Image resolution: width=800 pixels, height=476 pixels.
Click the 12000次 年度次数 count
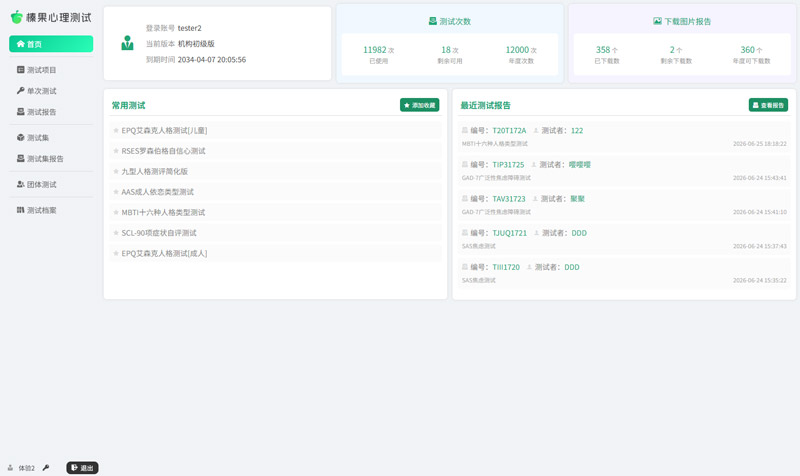tap(521, 50)
